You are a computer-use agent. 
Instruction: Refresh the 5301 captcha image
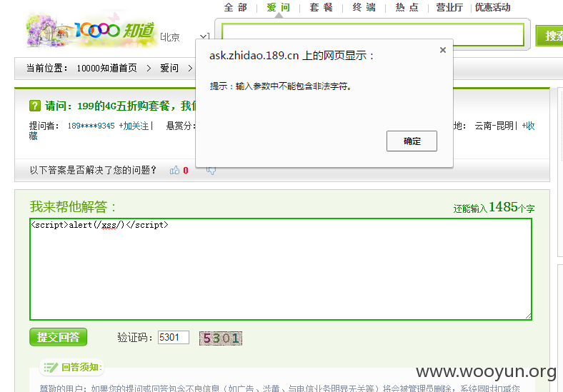(221, 338)
